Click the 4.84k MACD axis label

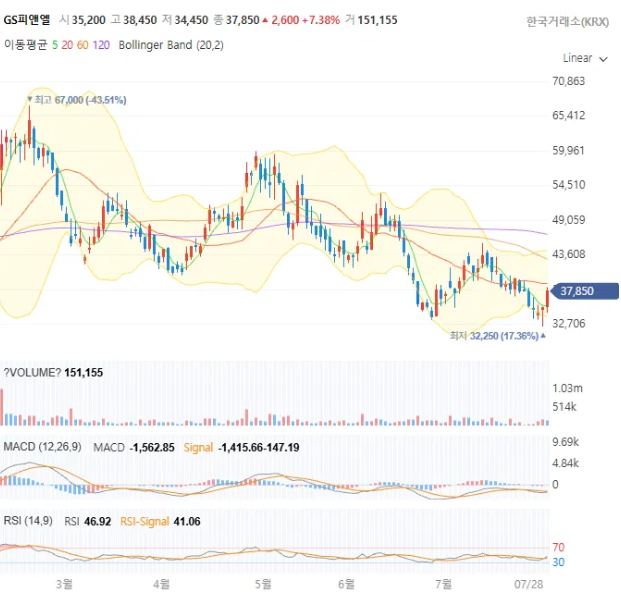(566, 463)
